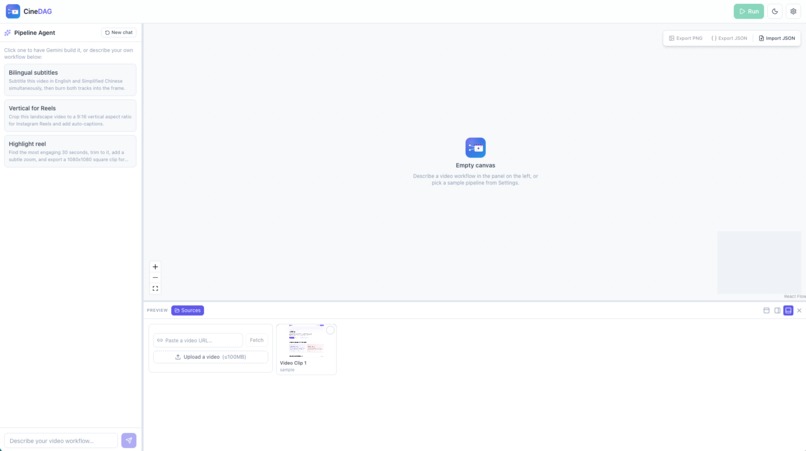The image size is (806, 451).
Task: Run the pipeline
Action: (748, 11)
